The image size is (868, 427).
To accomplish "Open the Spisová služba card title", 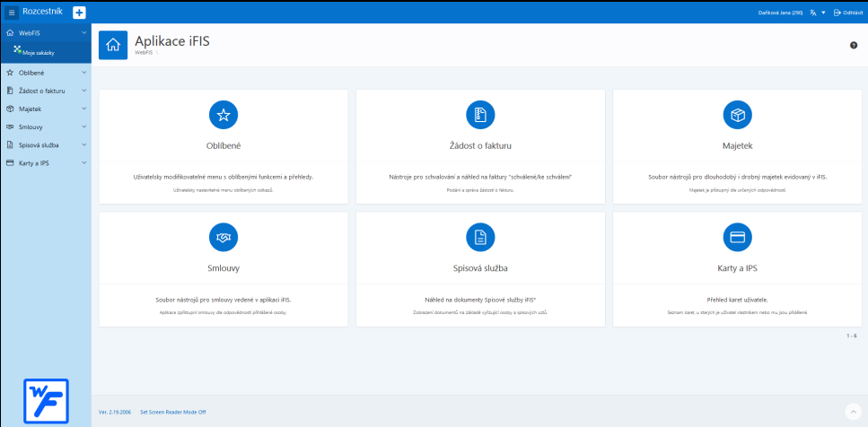I will point(480,269).
